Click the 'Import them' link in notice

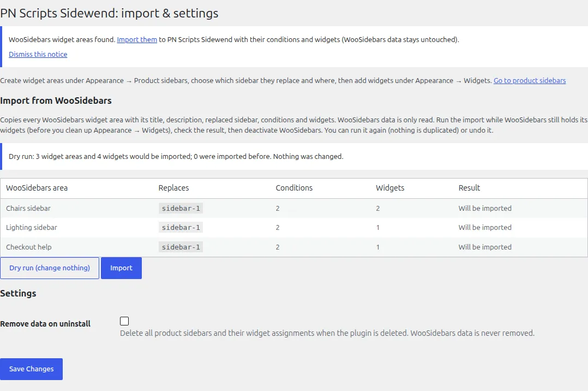(x=137, y=39)
